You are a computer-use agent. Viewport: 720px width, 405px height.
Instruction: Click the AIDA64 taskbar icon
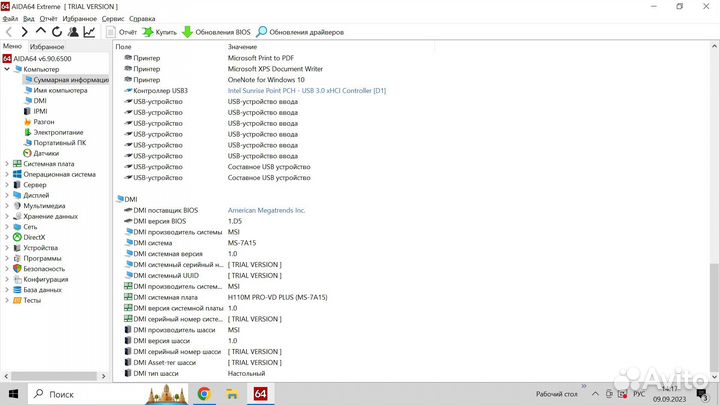coord(260,394)
